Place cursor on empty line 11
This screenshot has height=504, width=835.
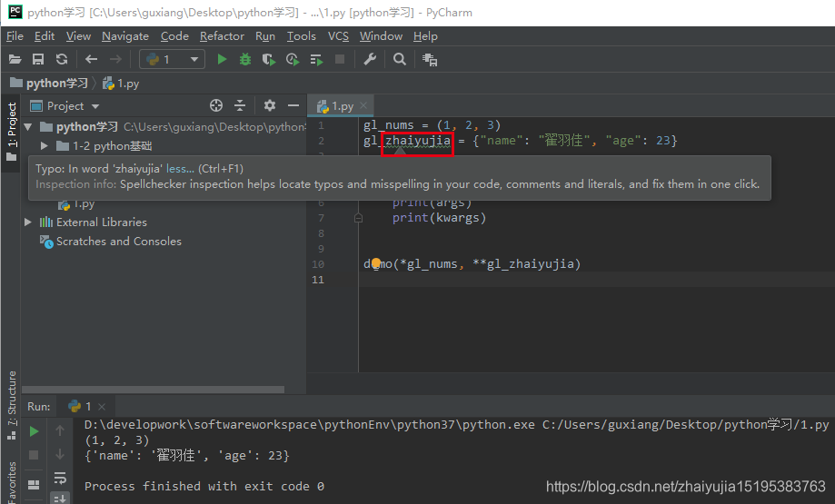(596, 280)
